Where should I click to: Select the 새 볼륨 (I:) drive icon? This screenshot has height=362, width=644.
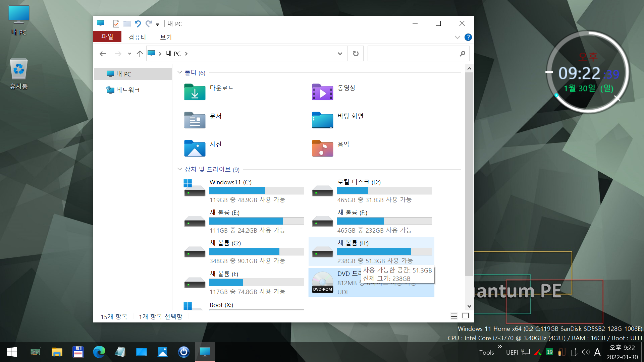[195, 283]
